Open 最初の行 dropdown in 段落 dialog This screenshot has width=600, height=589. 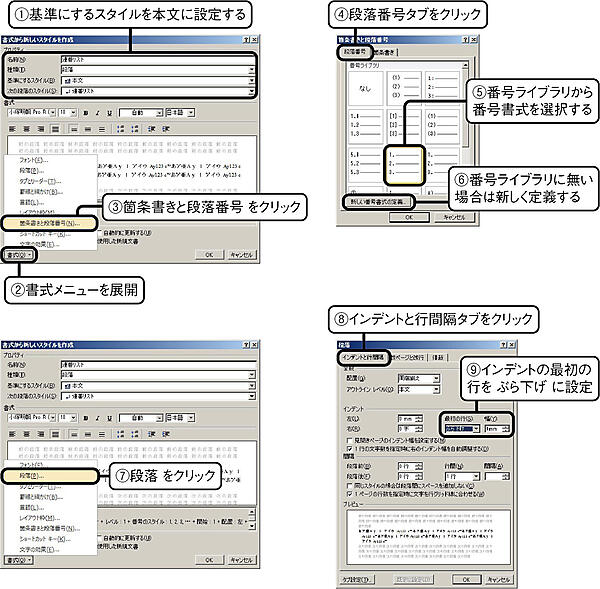click(x=476, y=429)
